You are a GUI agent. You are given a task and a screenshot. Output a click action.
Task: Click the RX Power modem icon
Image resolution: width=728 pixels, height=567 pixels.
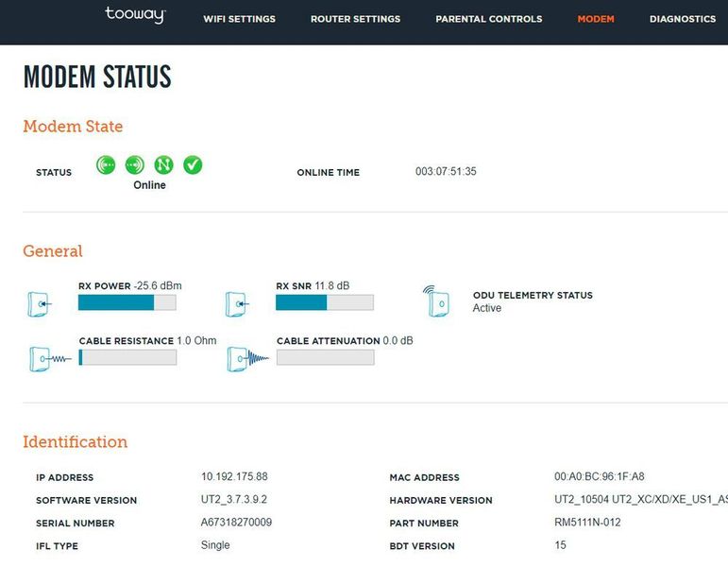[x=41, y=303]
